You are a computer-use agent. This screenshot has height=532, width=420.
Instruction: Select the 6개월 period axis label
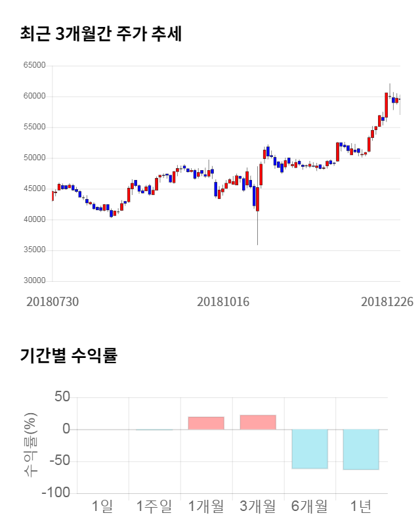[309, 506]
